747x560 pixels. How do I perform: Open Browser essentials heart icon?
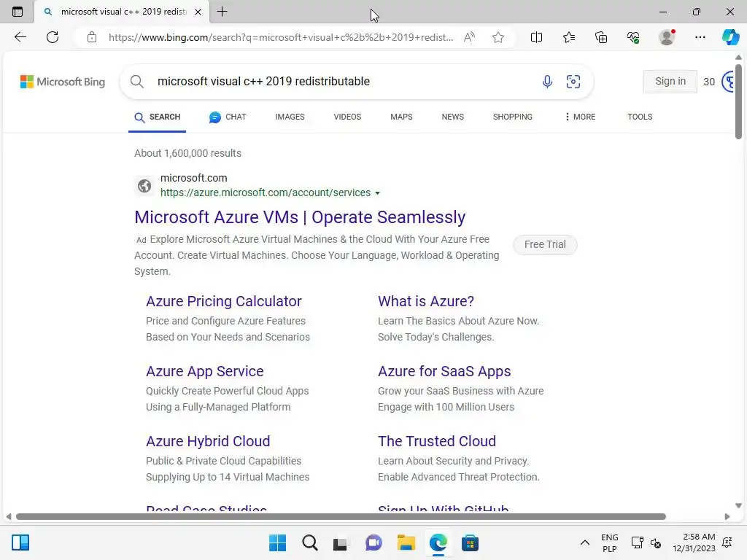coord(633,37)
